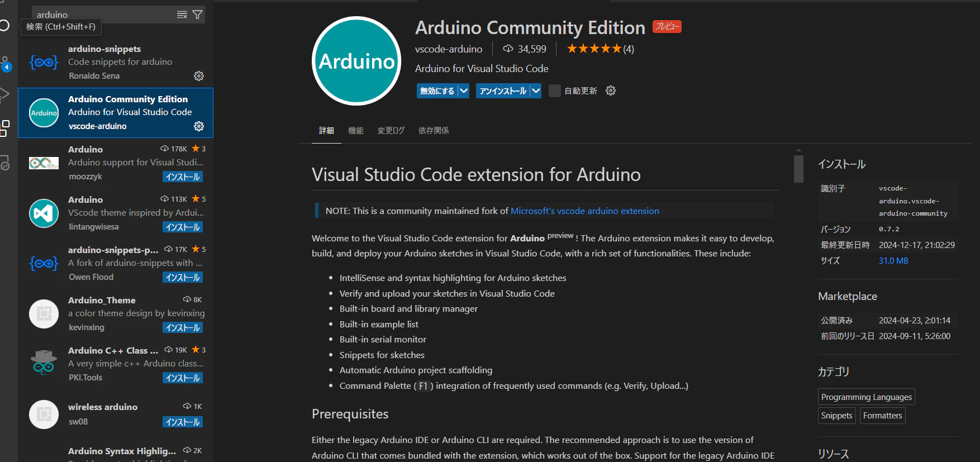Switch to the 機能 tab
The width and height of the screenshot is (980, 462).
pos(355,130)
